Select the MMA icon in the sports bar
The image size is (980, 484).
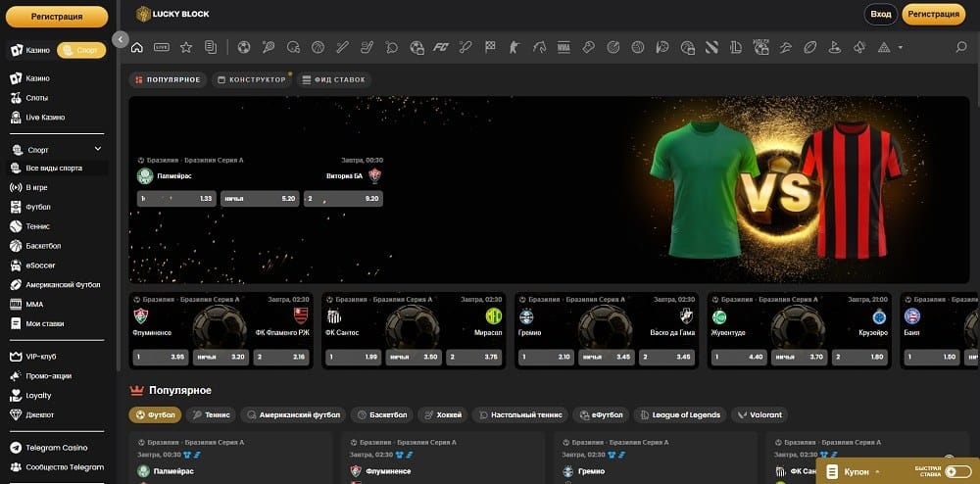coord(563,47)
